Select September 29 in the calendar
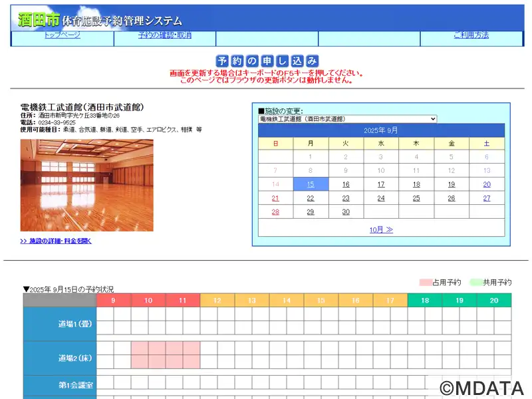The width and height of the screenshot is (532, 399). pos(311,212)
